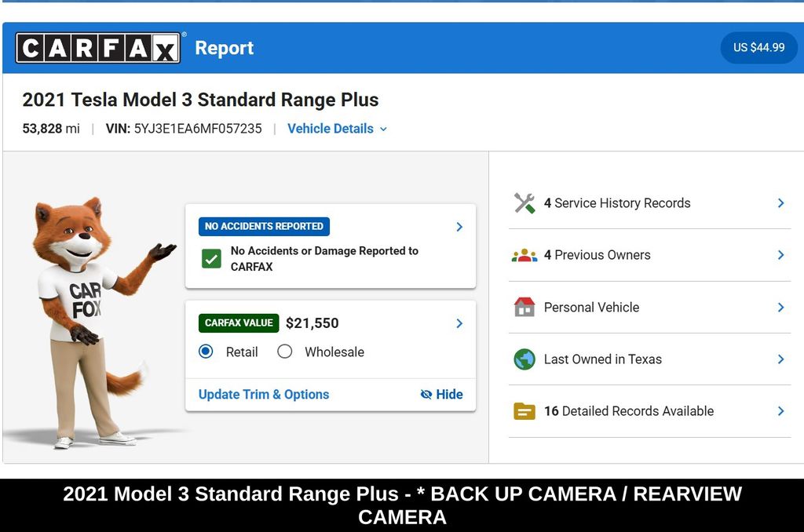Click the 2021 Tesla Model 3 title
This screenshot has height=532, width=804.
point(200,100)
